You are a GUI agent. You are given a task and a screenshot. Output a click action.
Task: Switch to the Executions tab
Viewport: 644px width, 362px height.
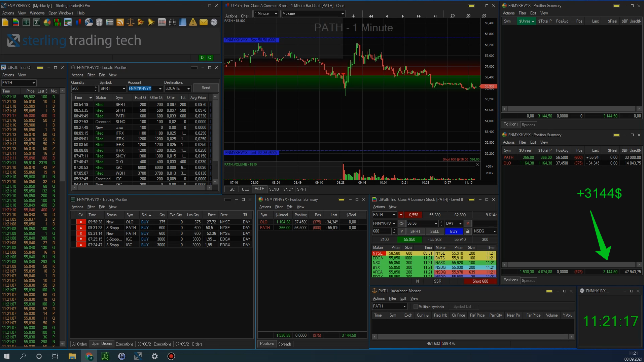124,344
